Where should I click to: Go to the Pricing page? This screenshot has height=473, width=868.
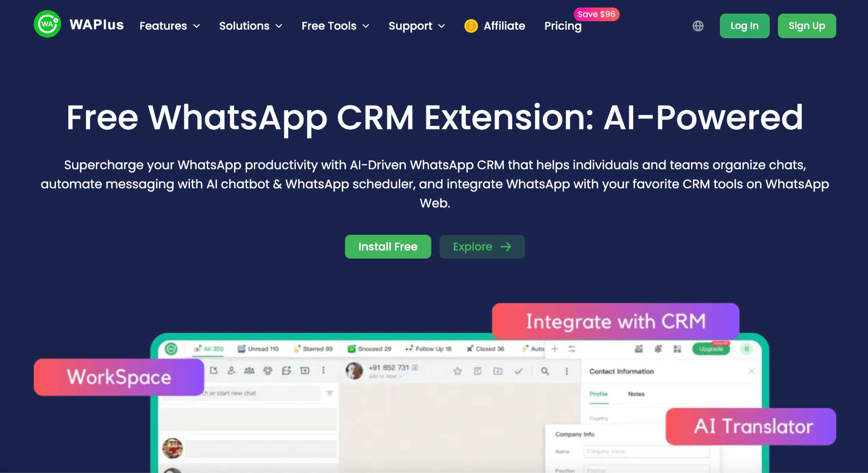[562, 26]
